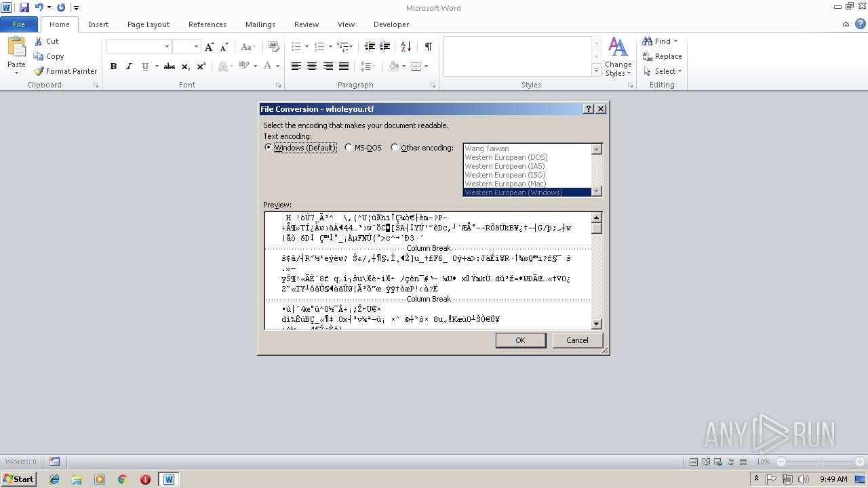The image size is (868, 488).
Task: Align text right
Action: click(x=328, y=66)
